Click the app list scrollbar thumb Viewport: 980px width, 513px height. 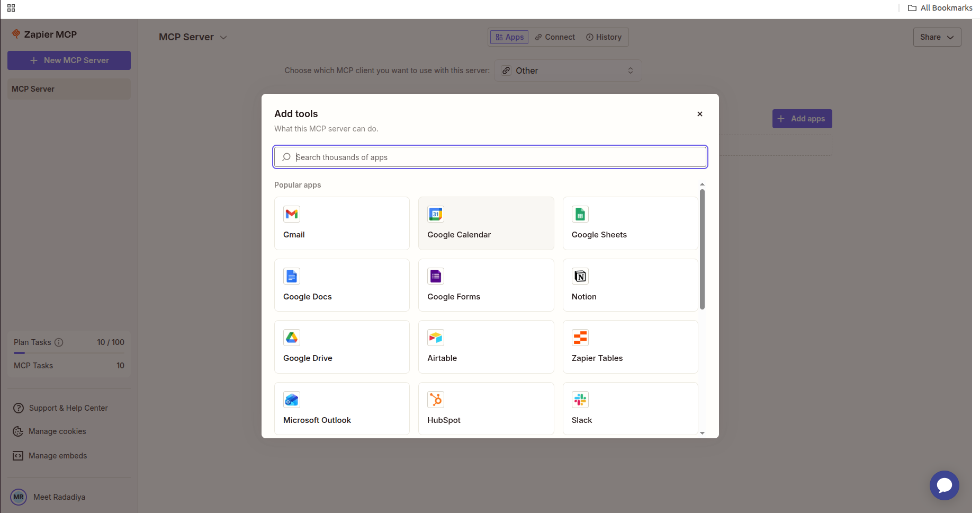(702, 249)
